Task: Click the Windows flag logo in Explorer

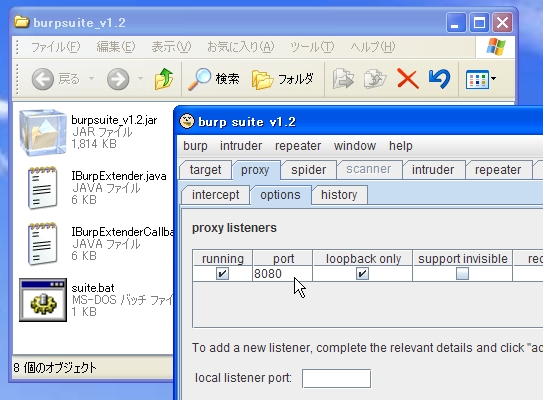Action: point(496,47)
